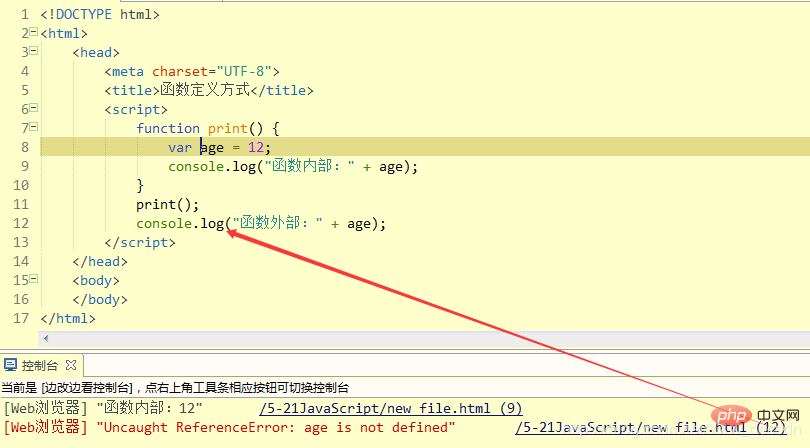Click the php 中文网 logo
This screenshot has width=810, height=448.
tap(748, 413)
